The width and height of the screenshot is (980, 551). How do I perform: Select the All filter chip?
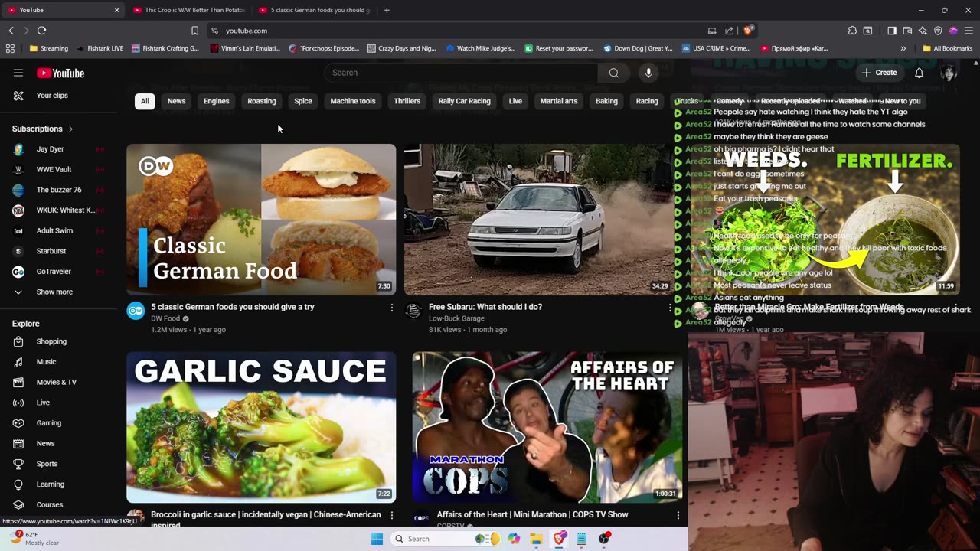click(145, 101)
